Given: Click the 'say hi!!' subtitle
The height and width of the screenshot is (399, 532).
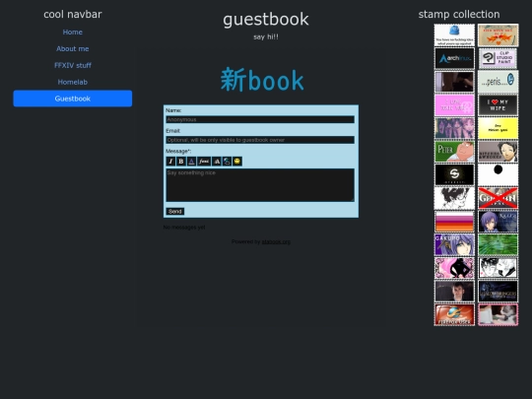Looking at the screenshot, I should 266,36.
